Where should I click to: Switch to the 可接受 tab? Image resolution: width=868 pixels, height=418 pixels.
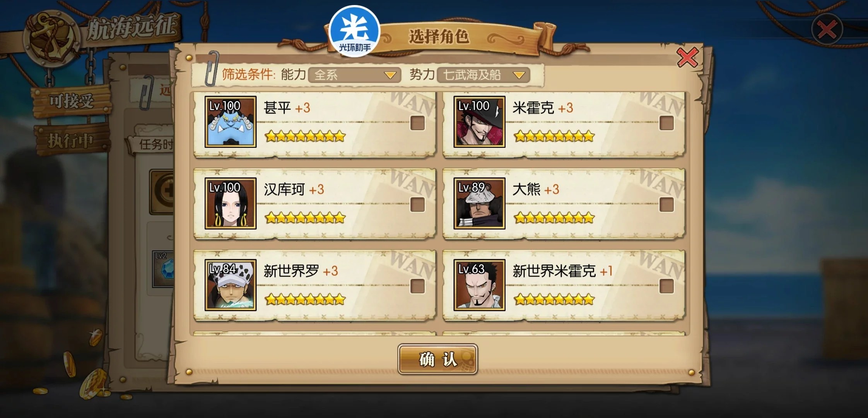pos(71,101)
